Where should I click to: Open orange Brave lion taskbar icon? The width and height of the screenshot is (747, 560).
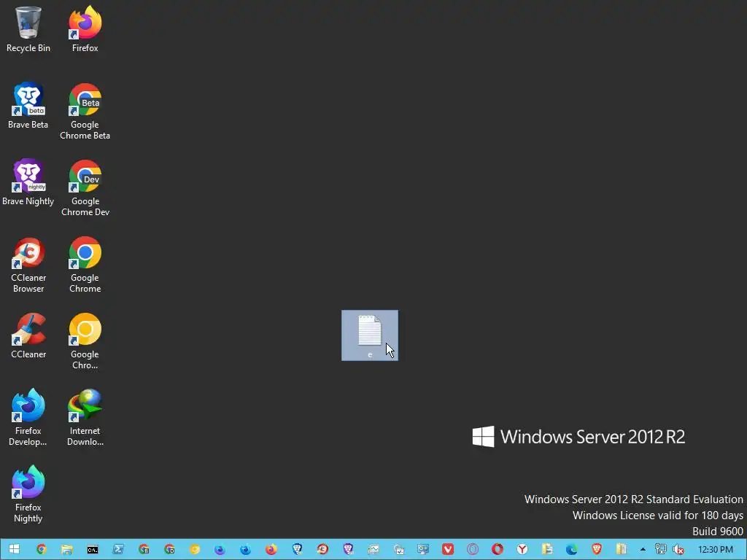(x=597, y=550)
